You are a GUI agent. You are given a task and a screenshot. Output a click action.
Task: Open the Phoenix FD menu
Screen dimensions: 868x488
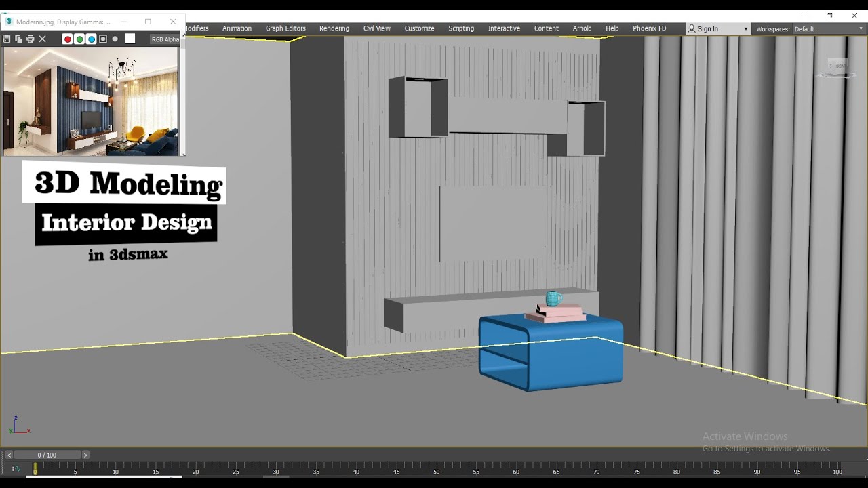click(x=649, y=28)
